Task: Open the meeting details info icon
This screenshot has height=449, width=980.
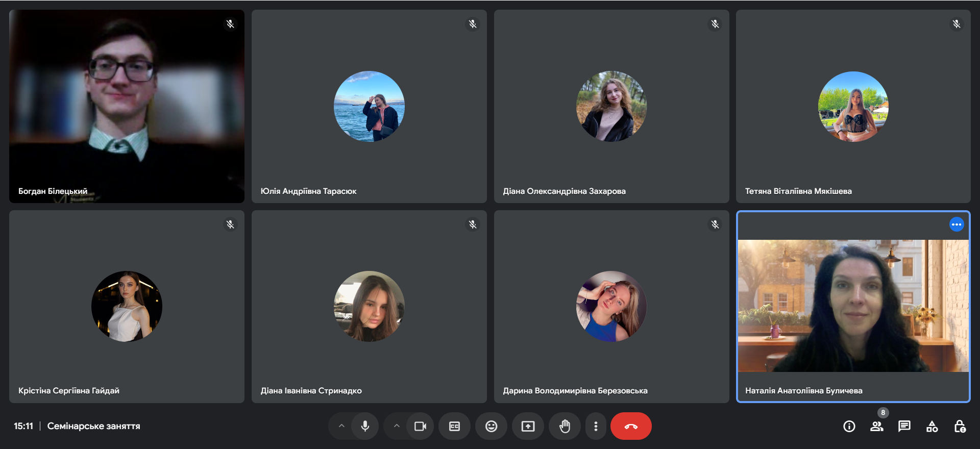Action: pos(849,427)
